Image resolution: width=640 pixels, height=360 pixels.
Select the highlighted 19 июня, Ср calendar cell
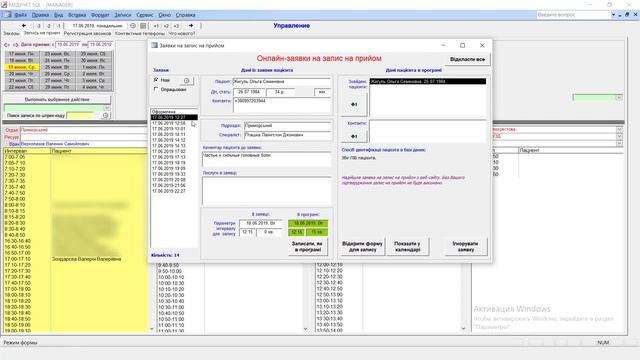point(22,67)
